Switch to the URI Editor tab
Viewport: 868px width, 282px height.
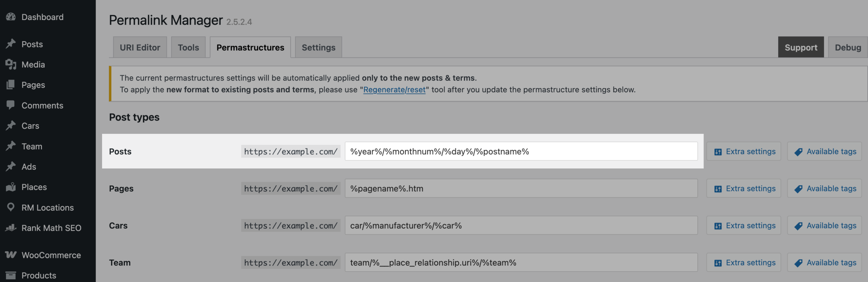pos(140,47)
